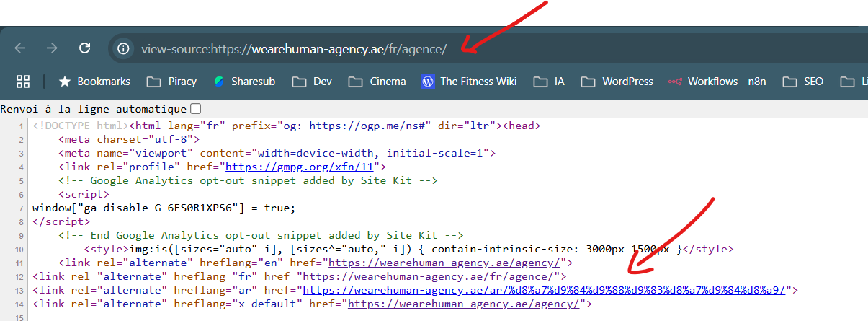Open the site information icon in address bar

(x=124, y=48)
